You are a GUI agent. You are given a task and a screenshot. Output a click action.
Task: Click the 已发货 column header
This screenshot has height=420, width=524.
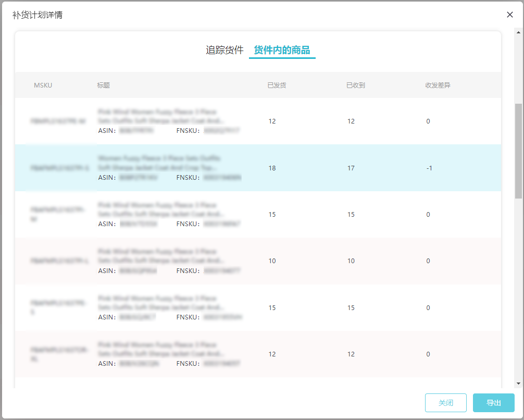[277, 85]
